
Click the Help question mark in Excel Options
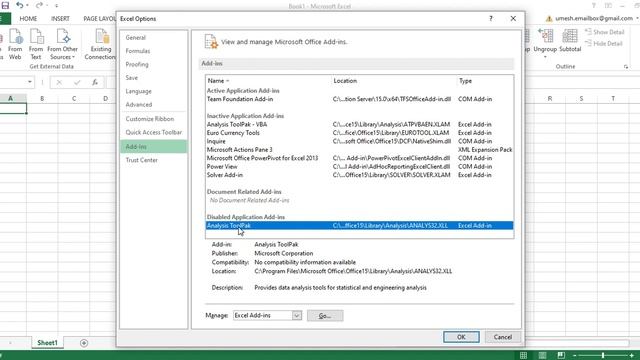coord(491,18)
